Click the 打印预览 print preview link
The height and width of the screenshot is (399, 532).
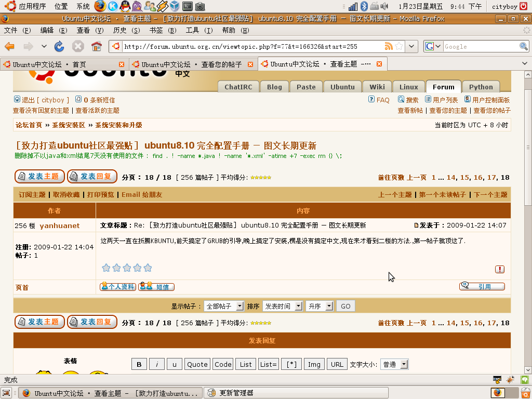(x=101, y=194)
